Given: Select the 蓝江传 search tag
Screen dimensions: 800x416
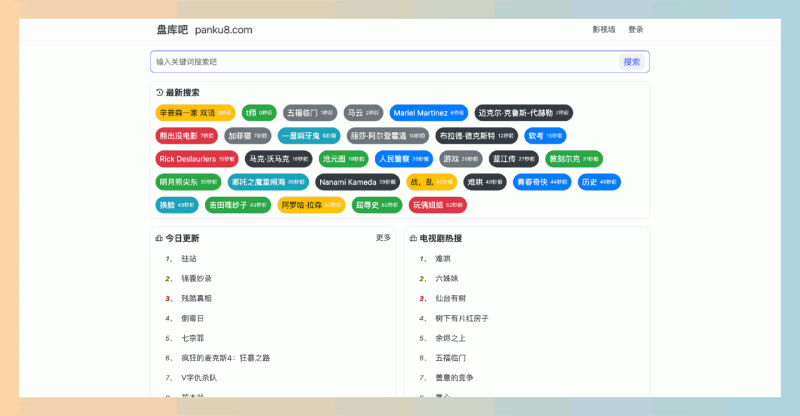Looking at the screenshot, I should 514,159.
